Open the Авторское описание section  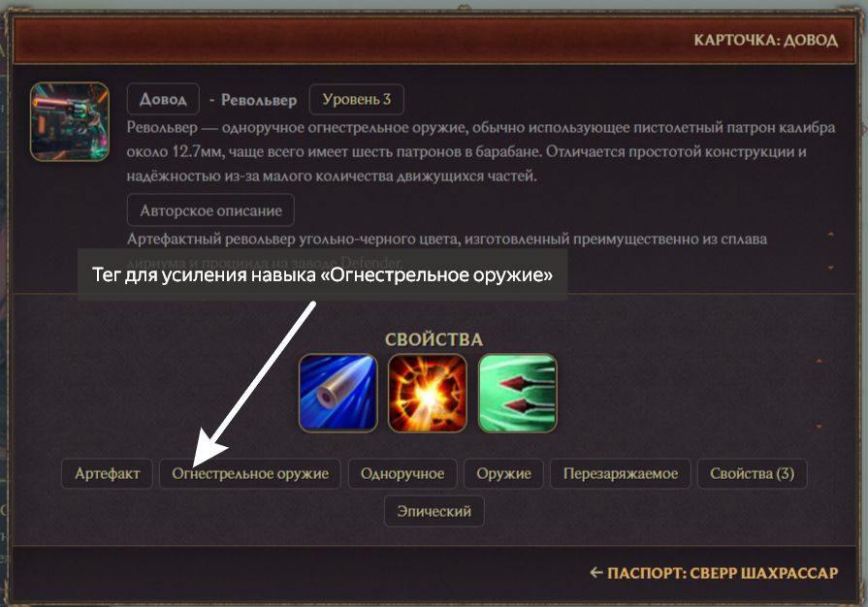pos(210,210)
